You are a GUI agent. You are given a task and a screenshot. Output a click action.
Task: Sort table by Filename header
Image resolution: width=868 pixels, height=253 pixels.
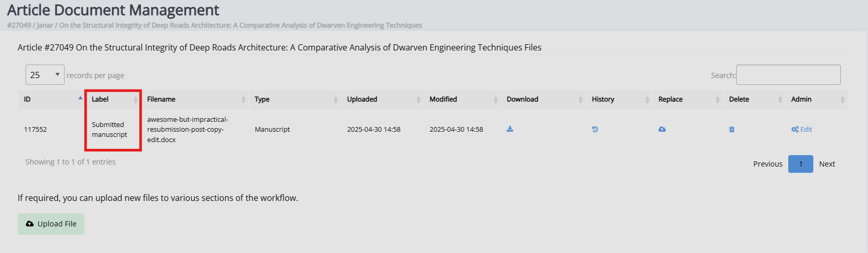[195, 99]
